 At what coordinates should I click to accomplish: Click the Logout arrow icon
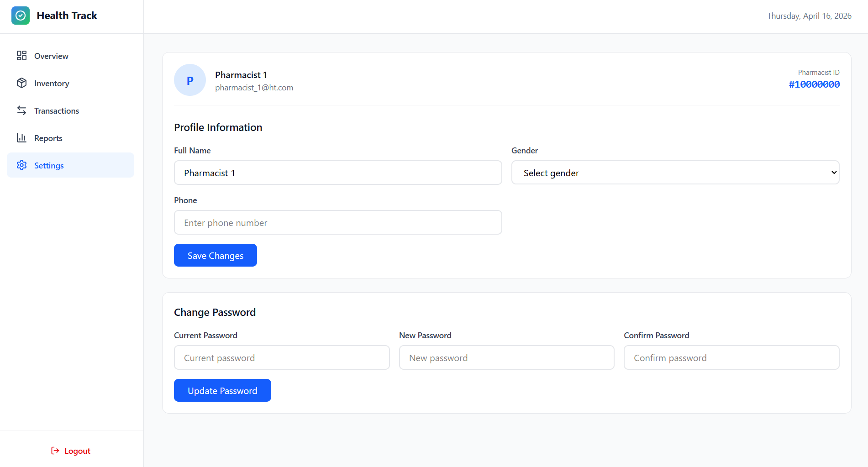(55, 451)
